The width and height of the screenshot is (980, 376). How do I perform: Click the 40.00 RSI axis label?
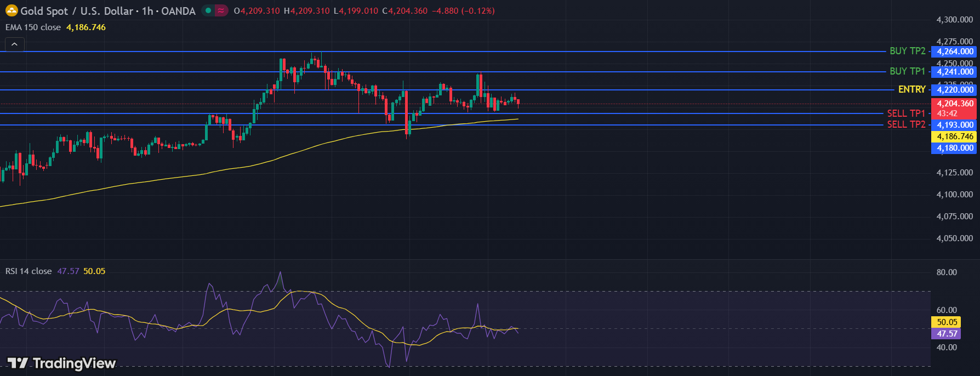click(x=947, y=347)
